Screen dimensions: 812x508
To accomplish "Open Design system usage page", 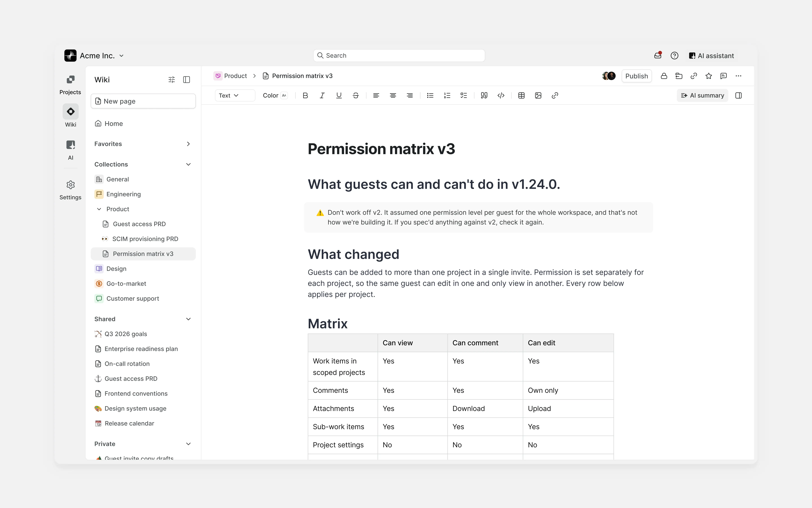I will coord(143,409).
